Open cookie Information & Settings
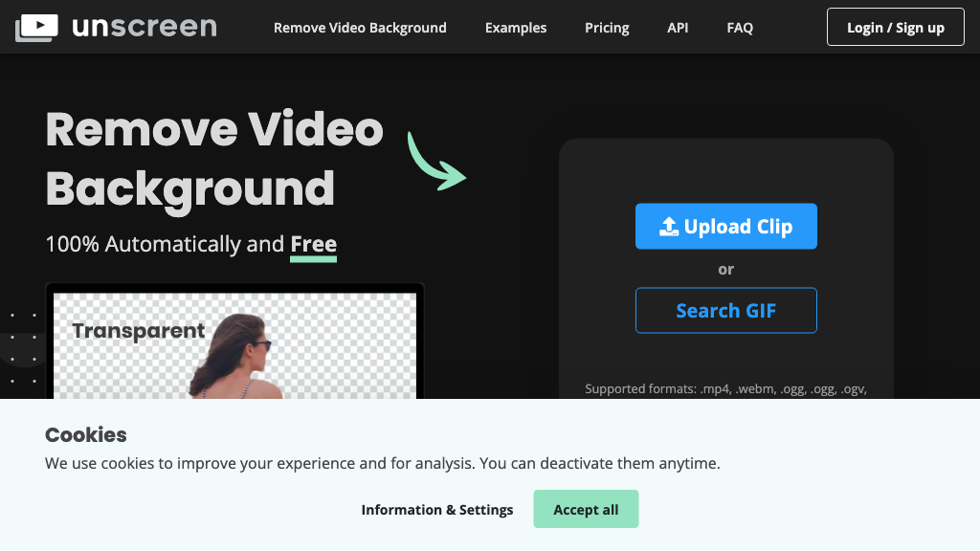Screen dimensions: 980x551 (437, 510)
